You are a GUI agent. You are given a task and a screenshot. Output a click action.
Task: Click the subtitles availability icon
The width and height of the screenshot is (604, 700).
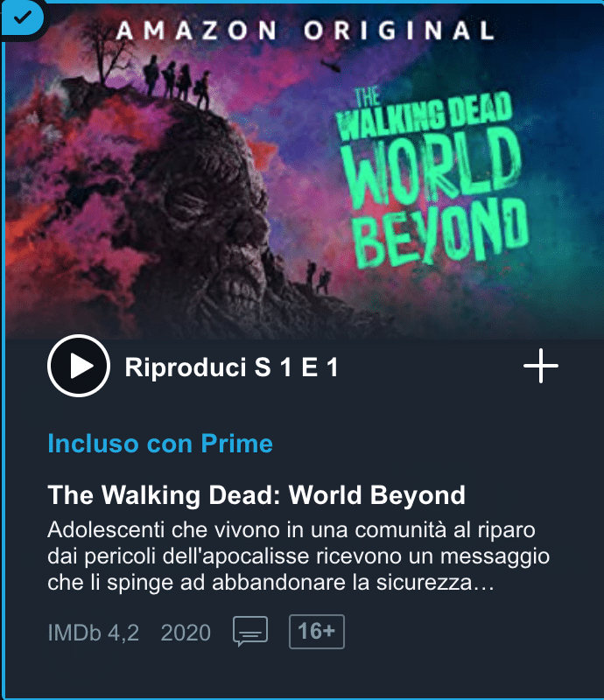point(250,631)
